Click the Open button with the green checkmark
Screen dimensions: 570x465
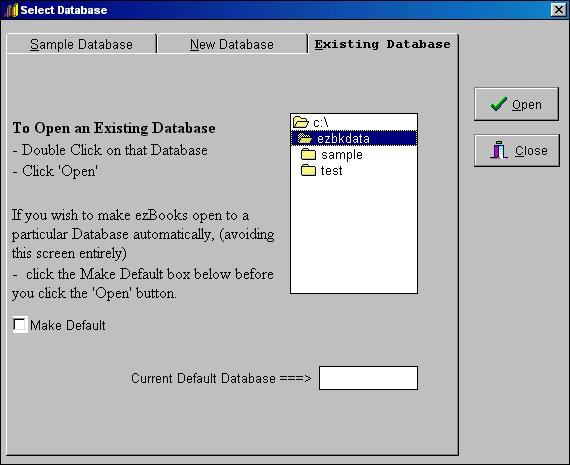[x=516, y=104]
